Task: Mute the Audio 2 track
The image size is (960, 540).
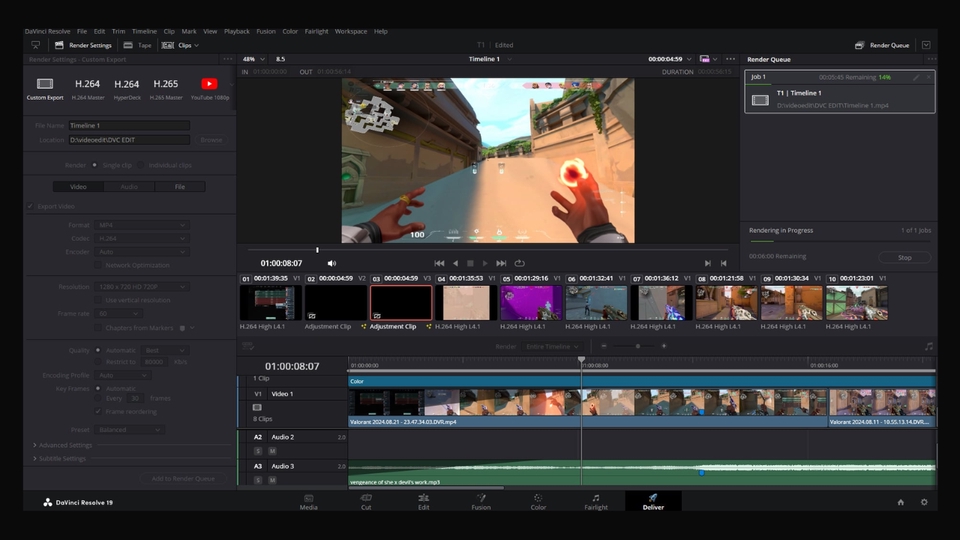Action: click(x=272, y=451)
